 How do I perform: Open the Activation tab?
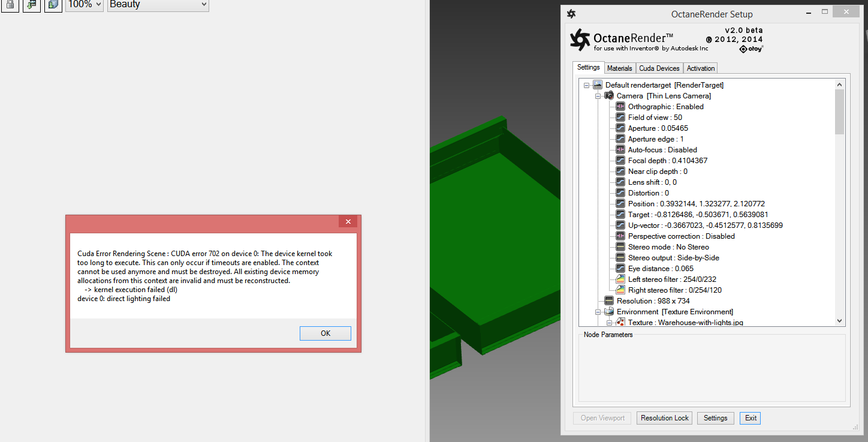coord(701,68)
